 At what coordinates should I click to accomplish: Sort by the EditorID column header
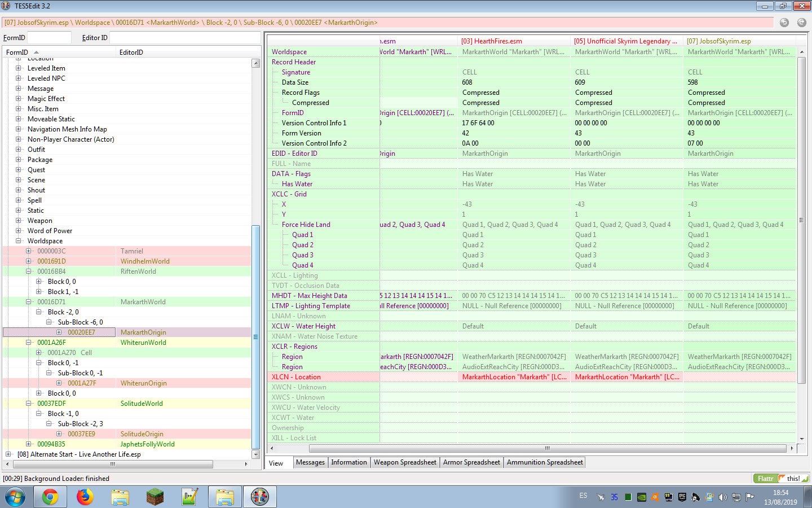coord(183,52)
